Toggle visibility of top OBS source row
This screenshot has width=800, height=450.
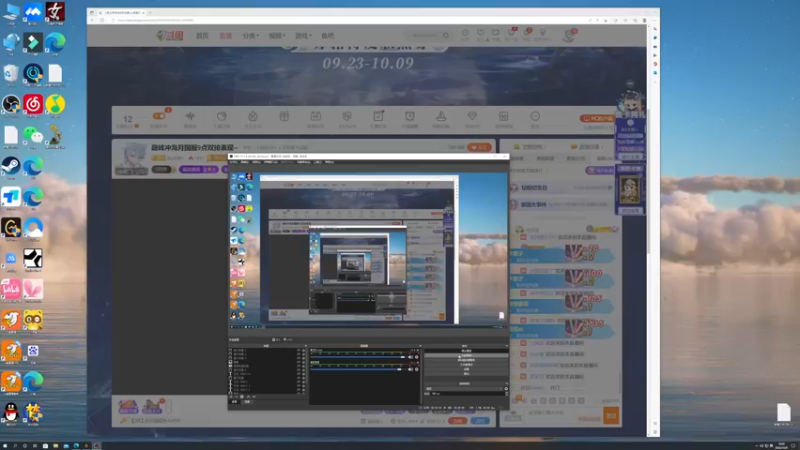click(x=298, y=351)
